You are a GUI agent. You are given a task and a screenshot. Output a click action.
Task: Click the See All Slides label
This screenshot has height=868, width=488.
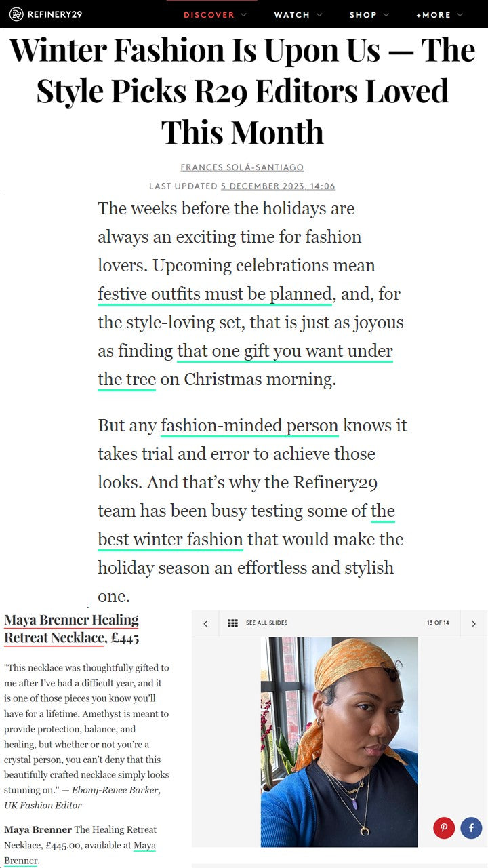click(x=266, y=623)
